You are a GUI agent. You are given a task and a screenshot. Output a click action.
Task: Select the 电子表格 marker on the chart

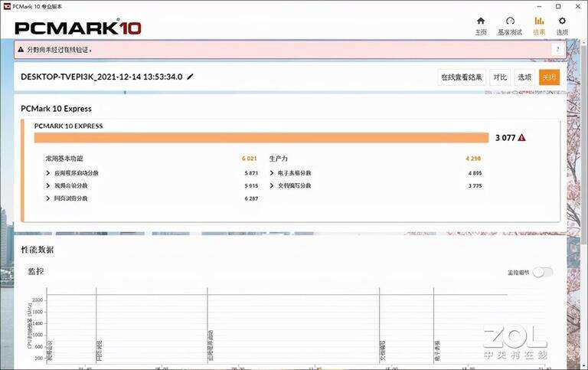[437, 350]
